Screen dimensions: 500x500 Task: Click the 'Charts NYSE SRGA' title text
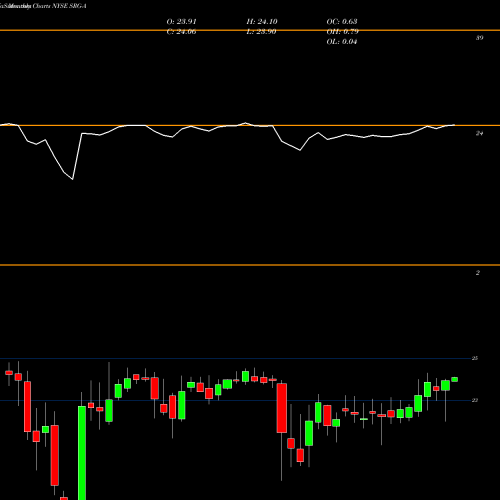pos(59,6)
